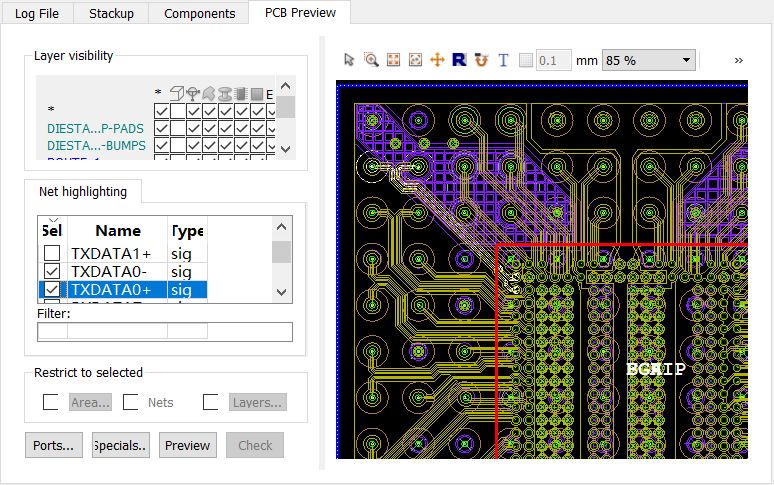Click the net Filter input field
Screen dimensions: 774x485
tap(165, 332)
